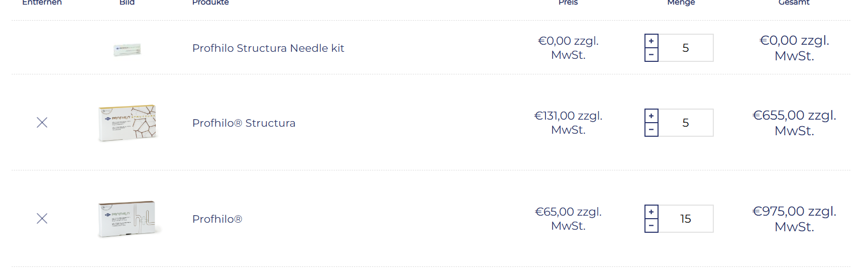Screen dimensions: 868x280
Task: Click the Needle kit quantity field
Action: point(686,48)
